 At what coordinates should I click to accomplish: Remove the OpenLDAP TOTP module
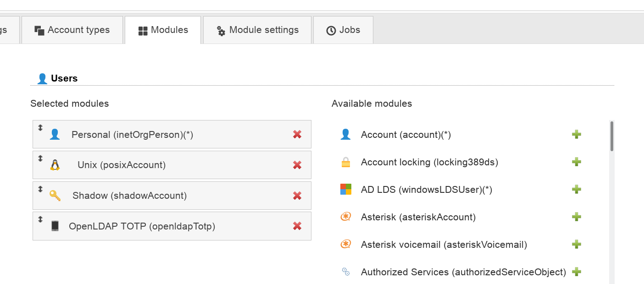pyautogui.click(x=297, y=226)
